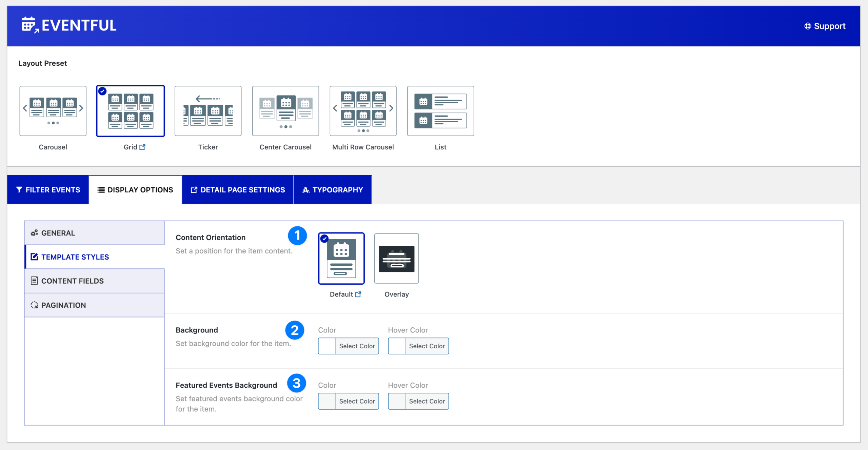Open the external link icon next to Grid
The height and width of the screenshot is (450, 868).
coord(142,147)
